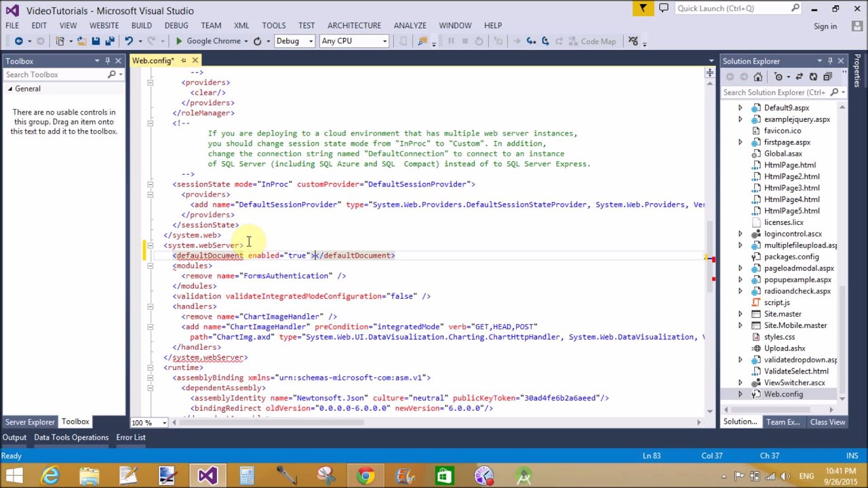868x488 pixels.
Task: Click the Solution Explorer Home icon
Action: coord(758,77)
